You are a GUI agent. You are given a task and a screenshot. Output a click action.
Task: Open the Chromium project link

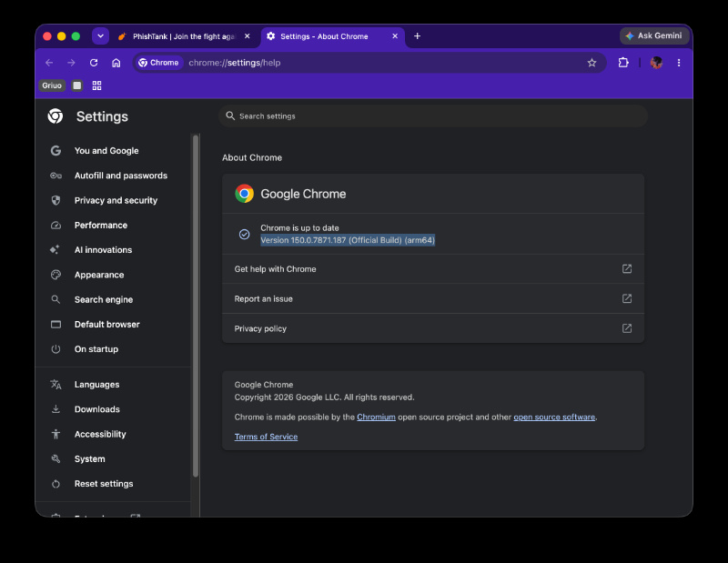(x=376, y=417)
